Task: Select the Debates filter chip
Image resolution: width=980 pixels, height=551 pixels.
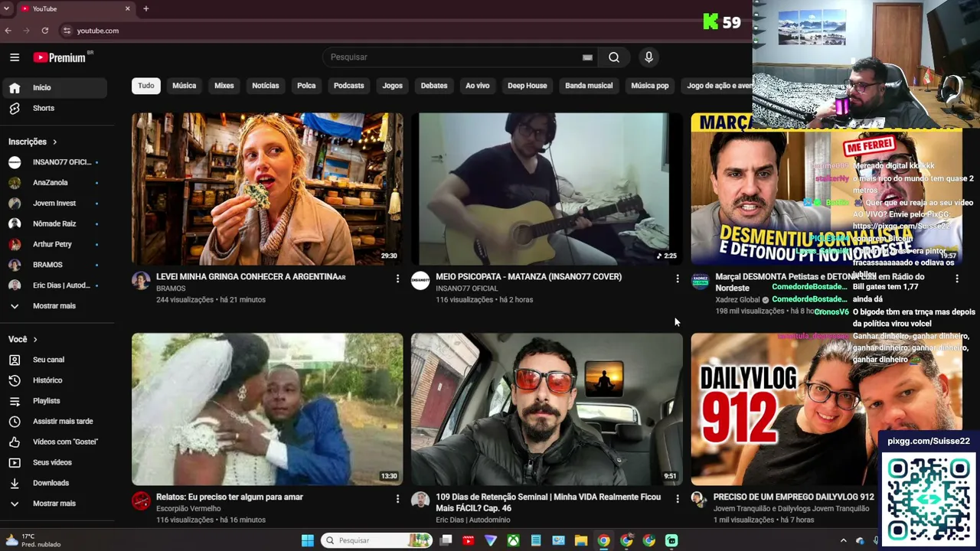Action: tap(434, 86)
